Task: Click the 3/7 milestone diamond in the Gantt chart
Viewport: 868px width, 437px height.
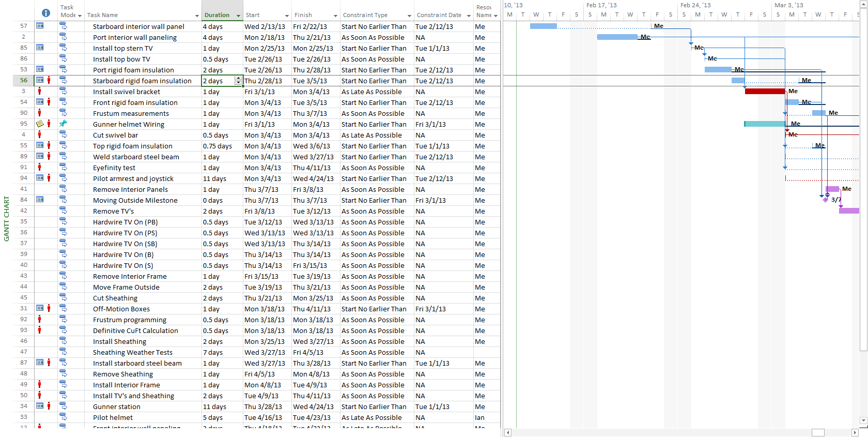Action: 826,200
